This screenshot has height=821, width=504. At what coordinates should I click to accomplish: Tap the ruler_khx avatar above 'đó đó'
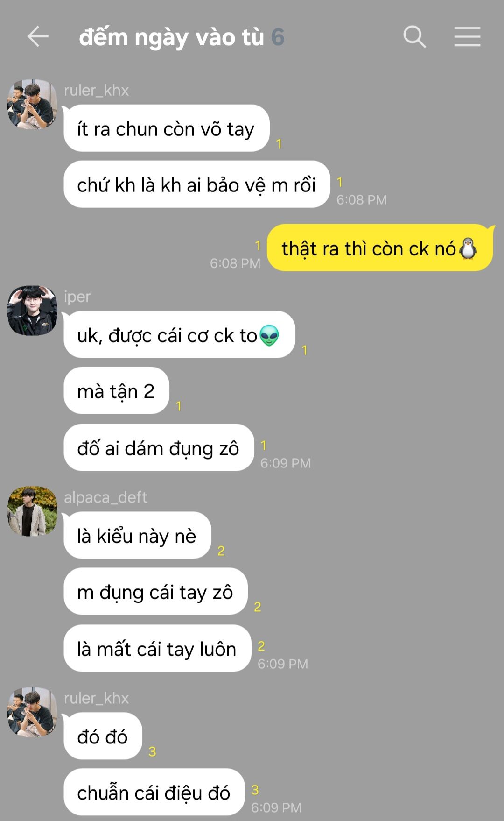[x=32, y=712]
